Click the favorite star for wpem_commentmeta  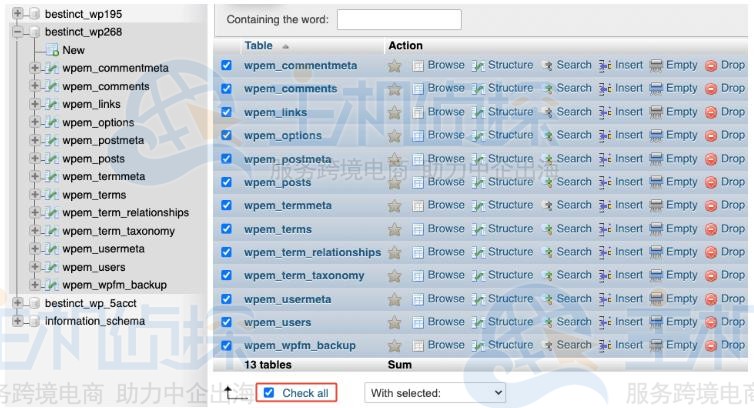pyautogui.click(x=394, y=66)
